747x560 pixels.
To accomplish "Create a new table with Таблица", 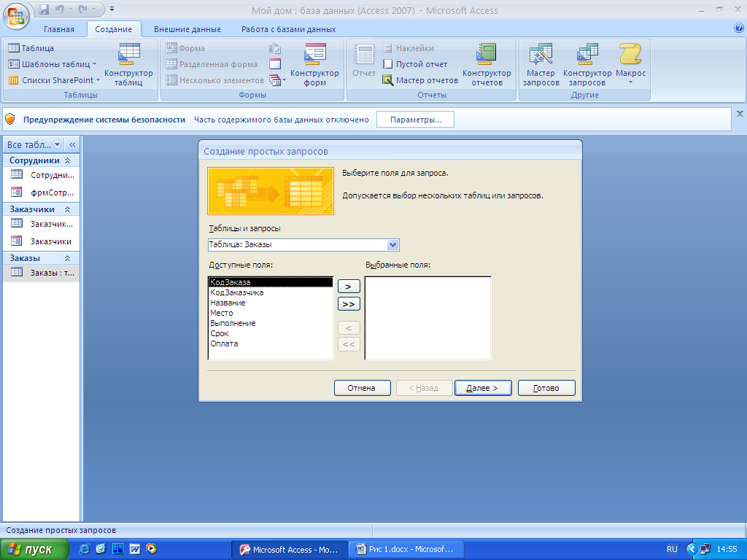I will click(31, 48).
